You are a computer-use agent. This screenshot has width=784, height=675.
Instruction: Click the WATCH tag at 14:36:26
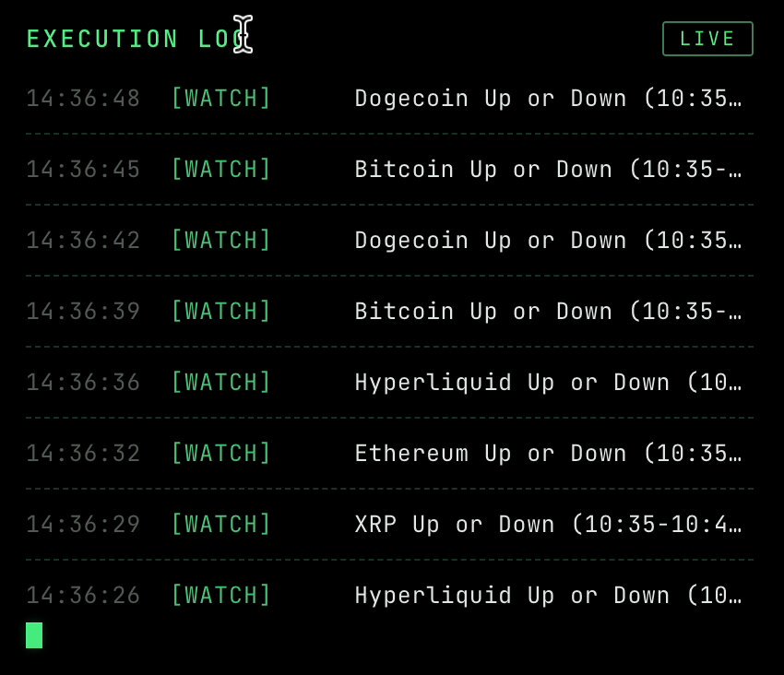[x=221, y=595]
